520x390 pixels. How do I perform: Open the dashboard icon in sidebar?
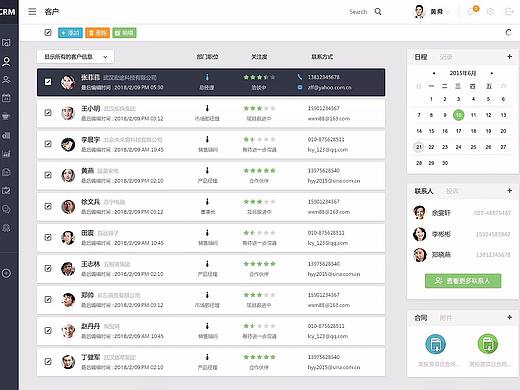coord(6,43)
